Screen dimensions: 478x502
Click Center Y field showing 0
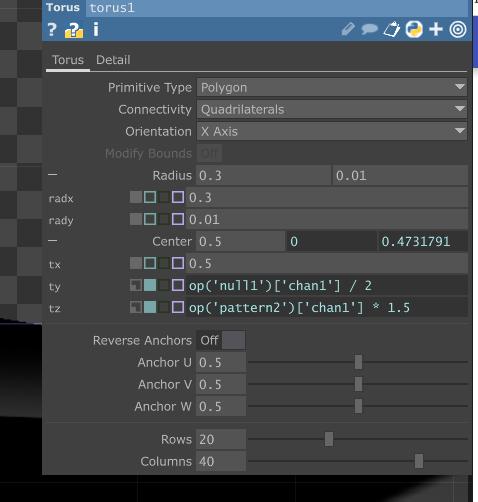pos(332,241)
